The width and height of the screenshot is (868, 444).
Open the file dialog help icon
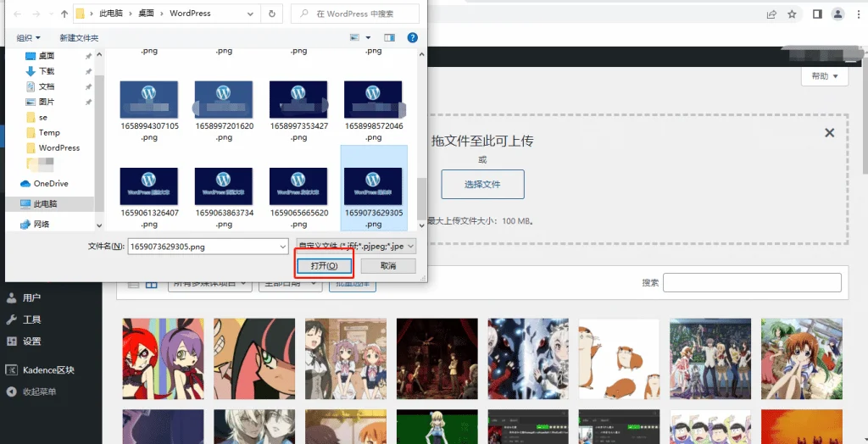pyautogui.click(x=413, y=37)
